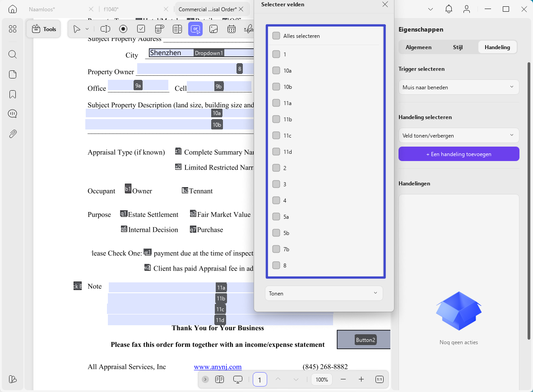
Task: Switch to the Naamloos* document tab
Action: coord(42,9)
